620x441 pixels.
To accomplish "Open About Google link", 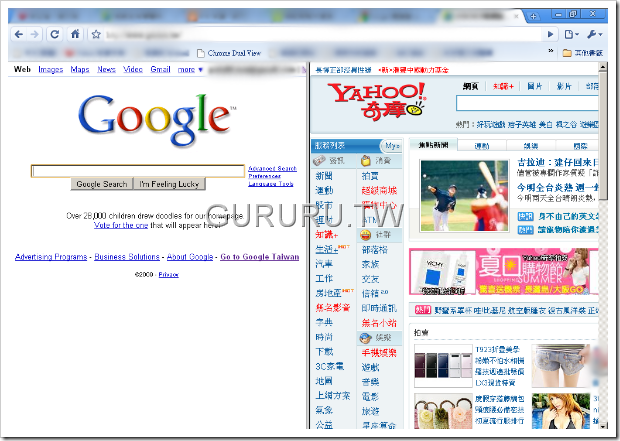I will point(190,257).
